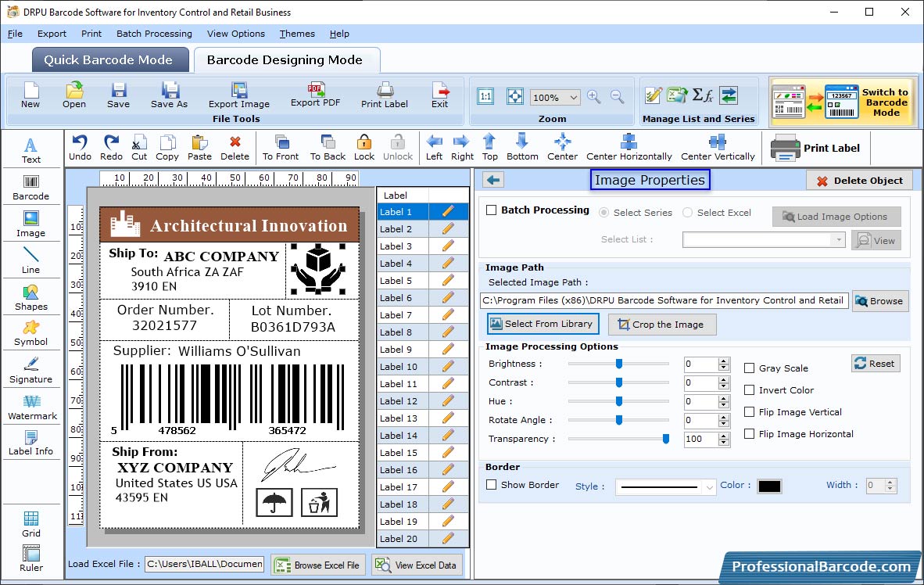
Task: Copy the selected object
Action: (x=167, y=148)
